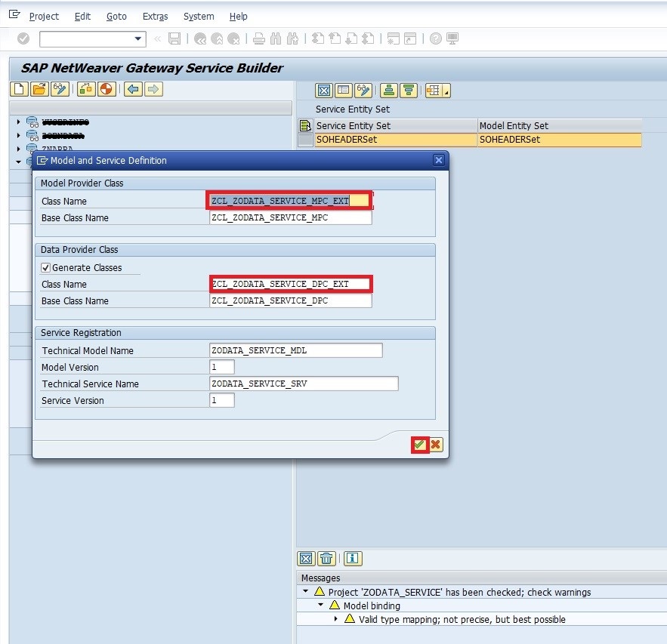Click the First Page icon

point(318,39)
